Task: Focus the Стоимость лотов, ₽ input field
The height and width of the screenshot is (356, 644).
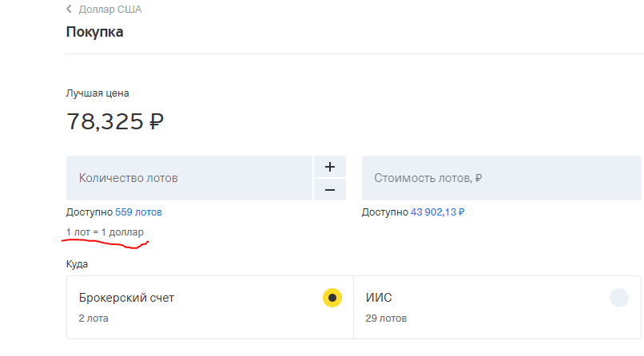Action: pos(502,178)
